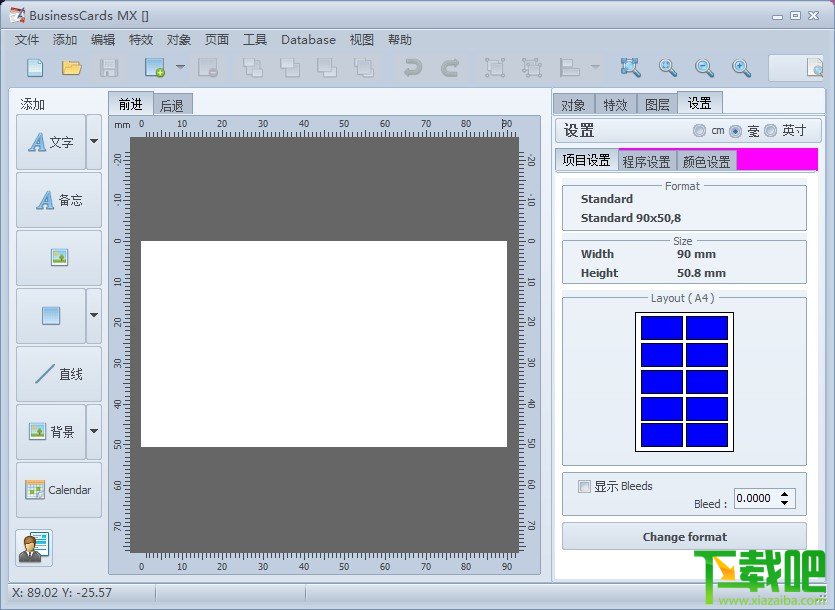Open the 对象 menu
835x610 pixels.
[x=179, y=39]
